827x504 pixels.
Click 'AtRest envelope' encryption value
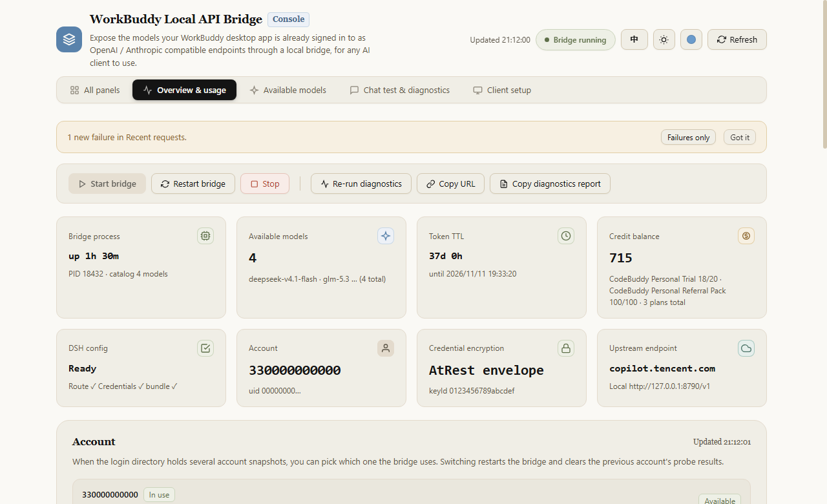(x=487, y=370)
